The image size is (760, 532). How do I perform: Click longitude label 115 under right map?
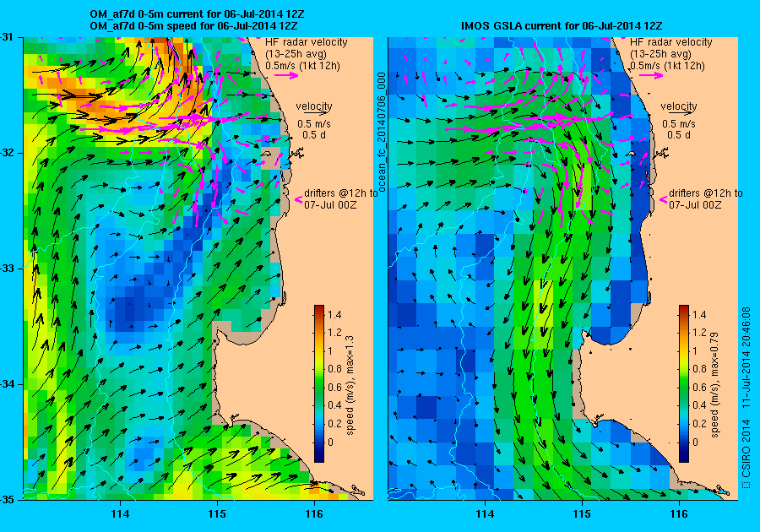[x=582, y=514]
